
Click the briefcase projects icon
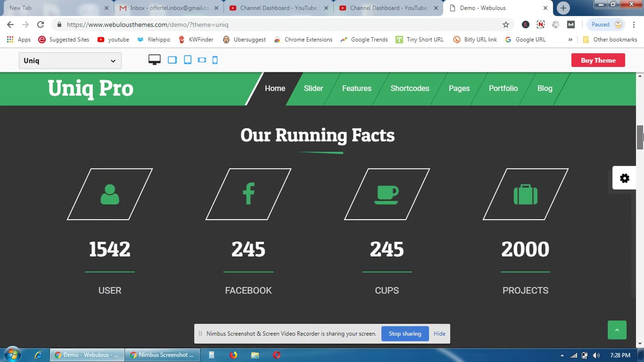[x=525, y=194]
